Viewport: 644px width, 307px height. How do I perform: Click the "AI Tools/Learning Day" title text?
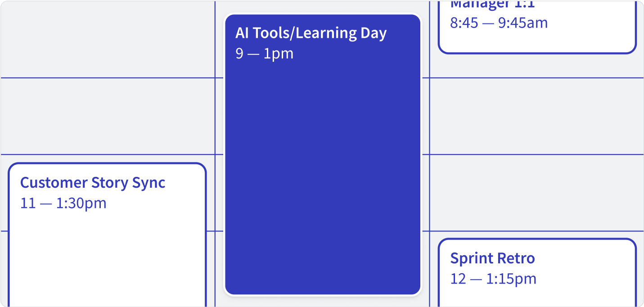(x=311, y=33)
